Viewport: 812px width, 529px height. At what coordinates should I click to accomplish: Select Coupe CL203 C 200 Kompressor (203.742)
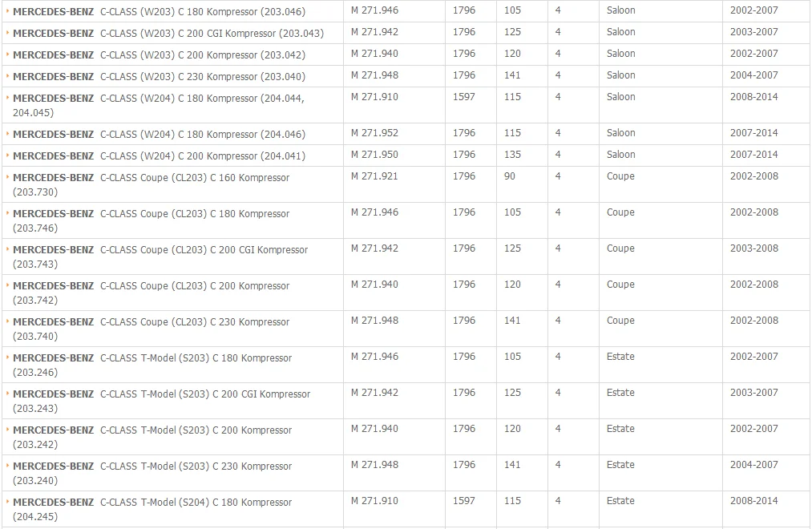point(151,293)
